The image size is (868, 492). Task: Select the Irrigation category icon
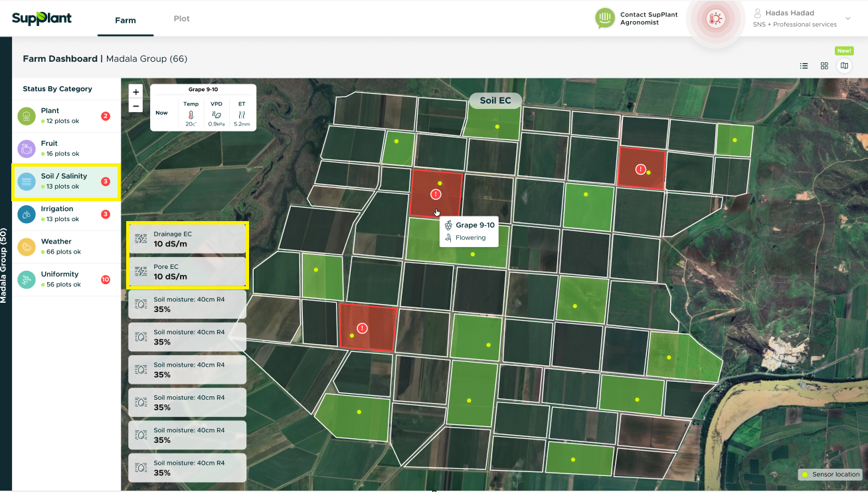tap(26, 214)
